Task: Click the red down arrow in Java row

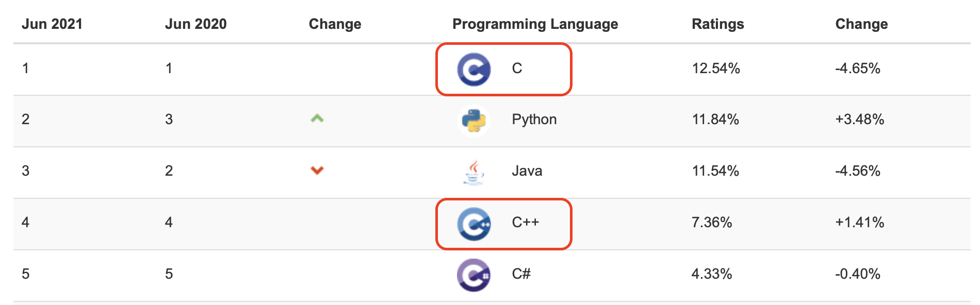Action: click(317, 170)
